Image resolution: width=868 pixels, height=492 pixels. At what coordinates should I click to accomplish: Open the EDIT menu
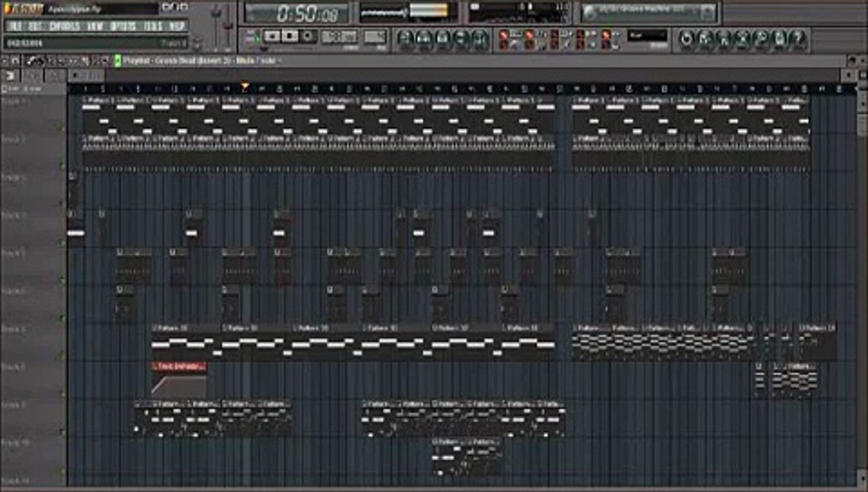click(x=36, y=27)
